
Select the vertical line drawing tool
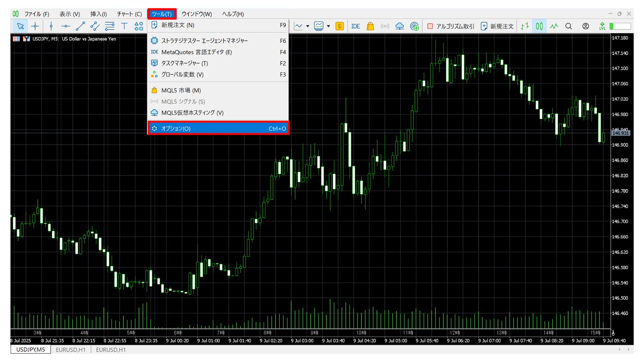tap(51, 26)
